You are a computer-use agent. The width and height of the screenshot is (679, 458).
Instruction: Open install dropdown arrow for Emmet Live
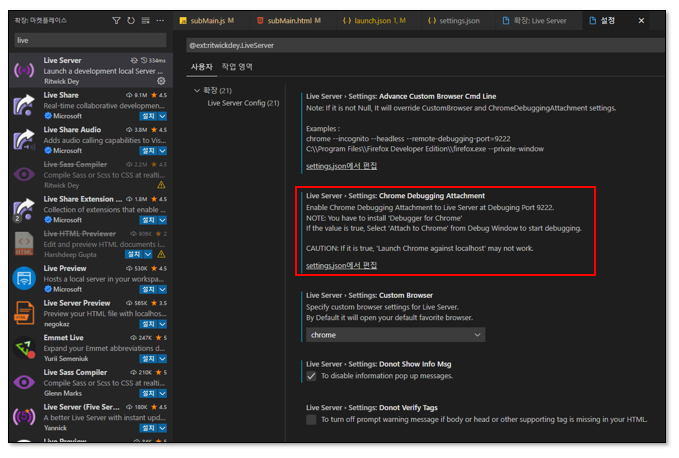point(162,358)
